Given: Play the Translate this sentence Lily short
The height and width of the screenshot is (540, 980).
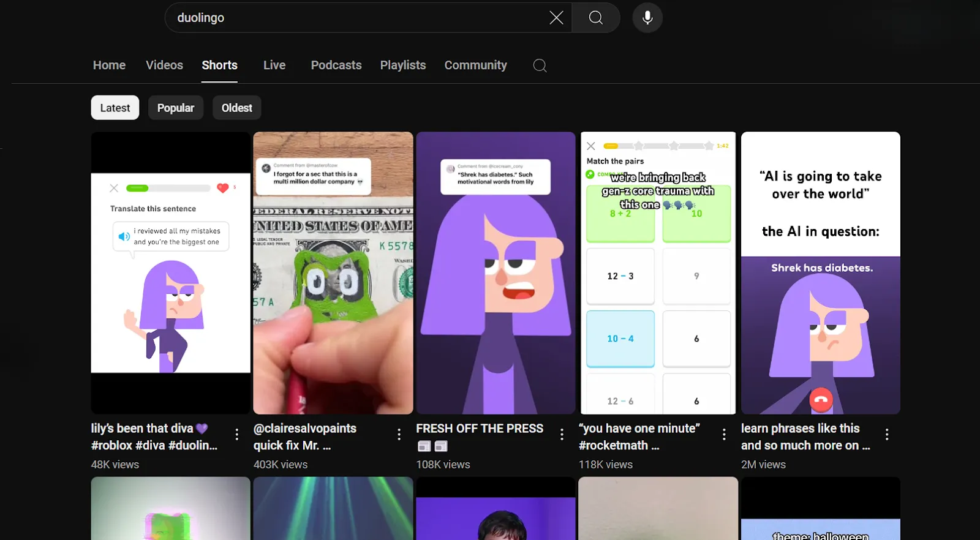Looking at the screenshot, I should (171, 273).
